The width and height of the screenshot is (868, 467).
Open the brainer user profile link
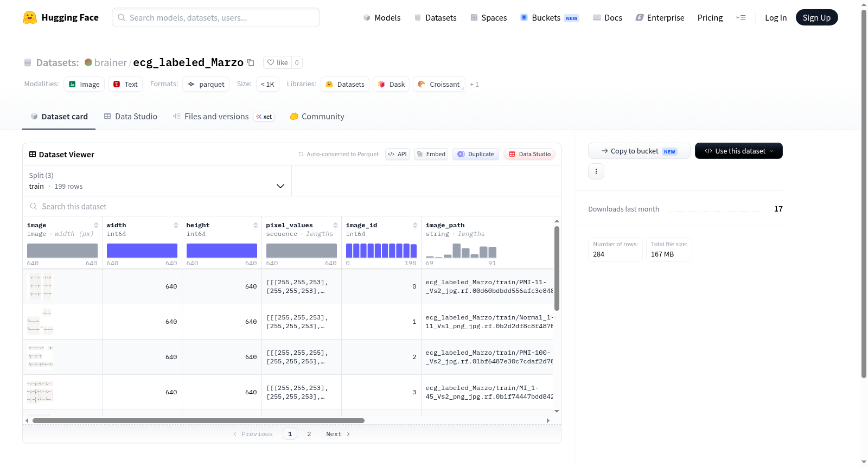111,62
